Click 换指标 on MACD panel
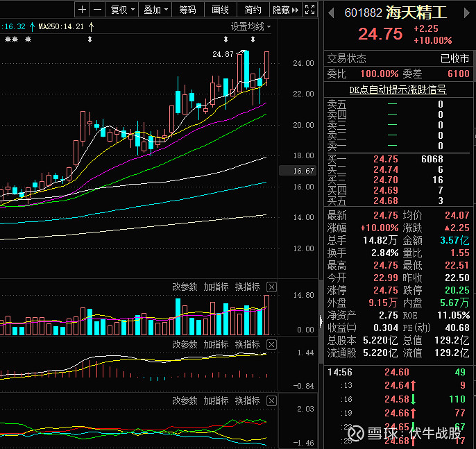The height and width of the screenshot is (449, 476). click(x=248, y=344)
